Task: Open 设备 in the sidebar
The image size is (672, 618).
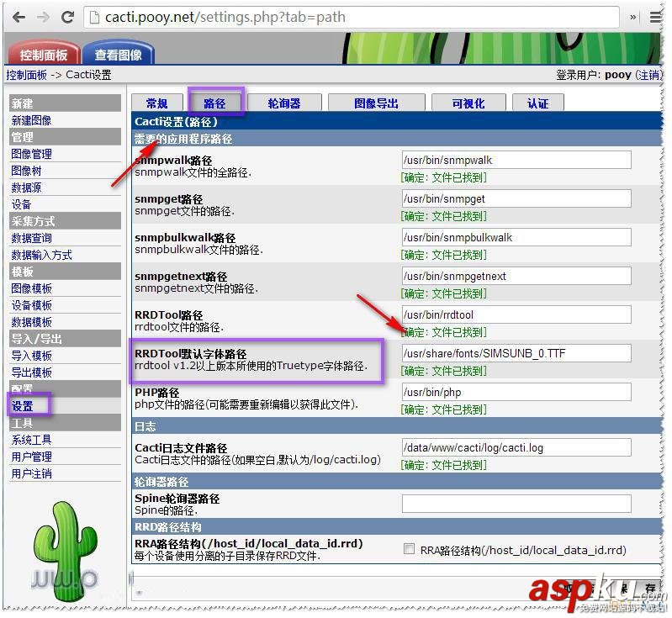Action: coord(21,204)
